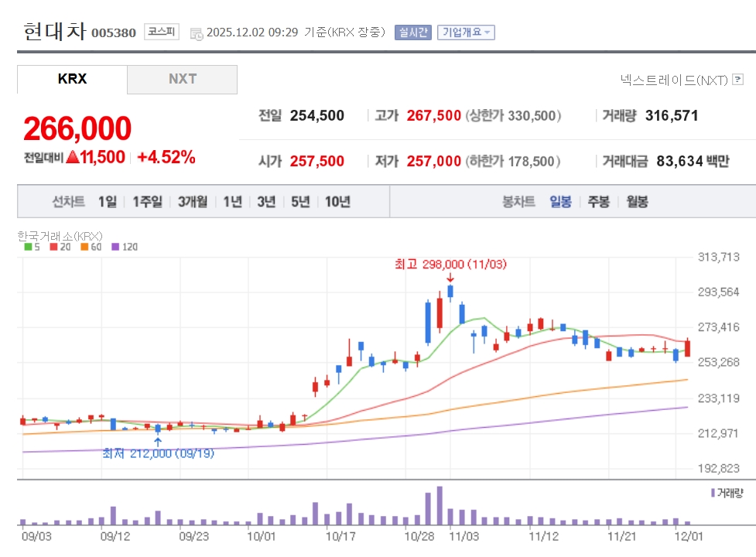Click the red up-triangle next to 11,500
This screenshot has height=557, width=756.
72,157
